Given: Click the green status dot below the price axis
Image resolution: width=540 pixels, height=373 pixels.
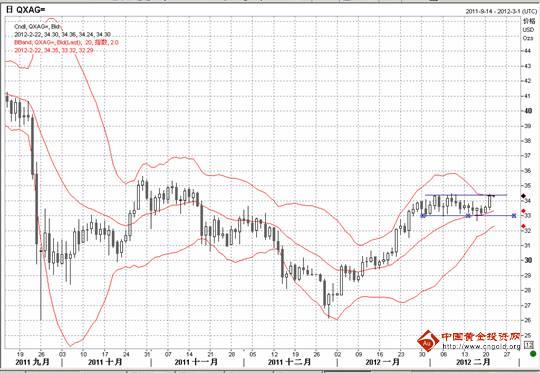Looking at the screenshot, I should coord(533,354).
